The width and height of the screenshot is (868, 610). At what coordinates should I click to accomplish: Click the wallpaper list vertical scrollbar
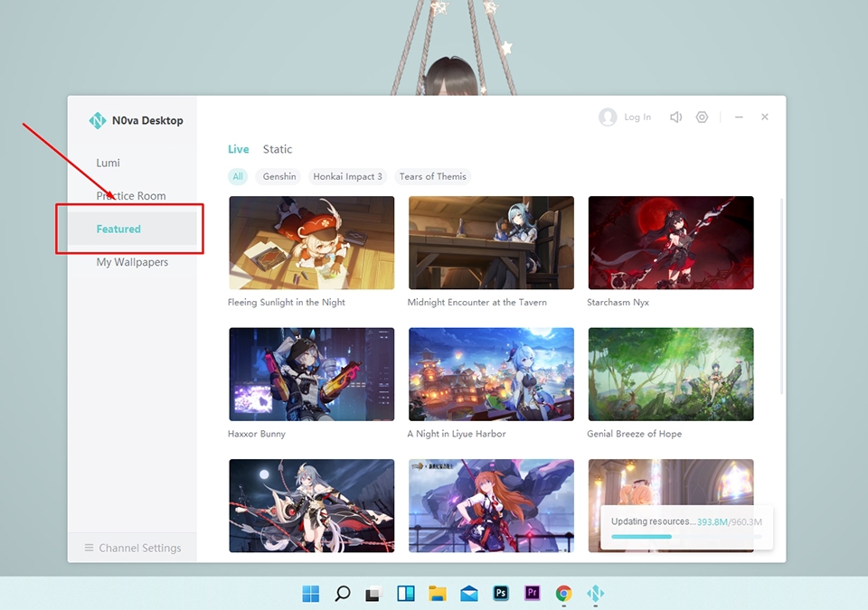[x=781, y=296]
